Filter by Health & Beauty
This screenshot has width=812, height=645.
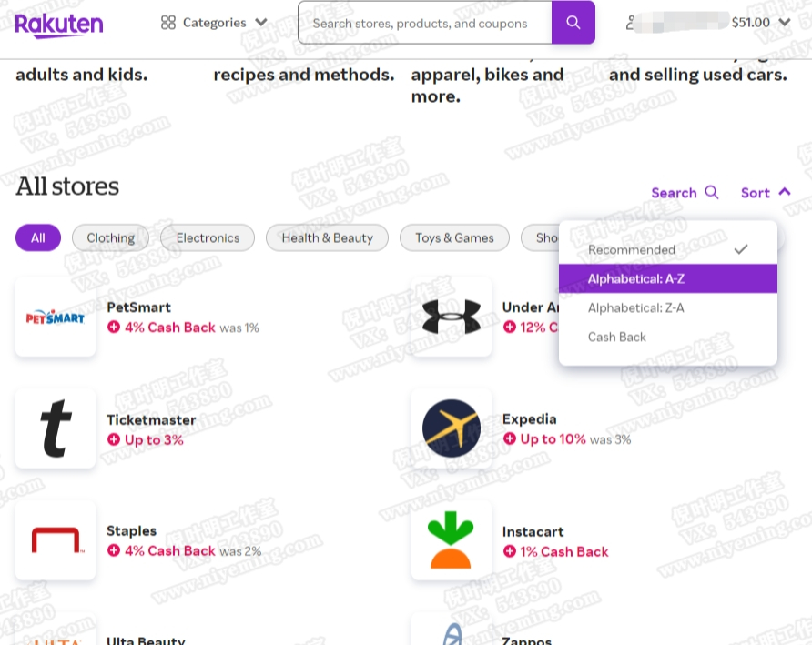pyautogui.click(x=327, y=238)
